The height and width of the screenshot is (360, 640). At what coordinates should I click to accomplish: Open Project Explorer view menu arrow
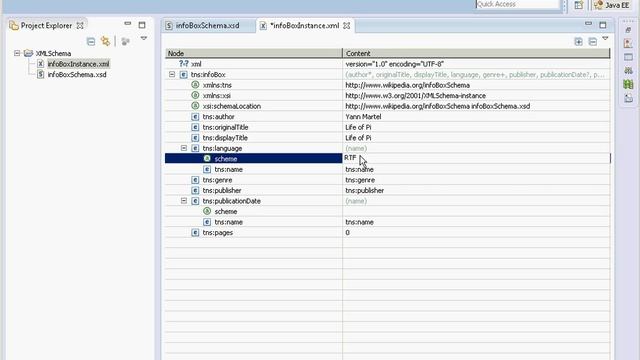click(x=144, y=38)
